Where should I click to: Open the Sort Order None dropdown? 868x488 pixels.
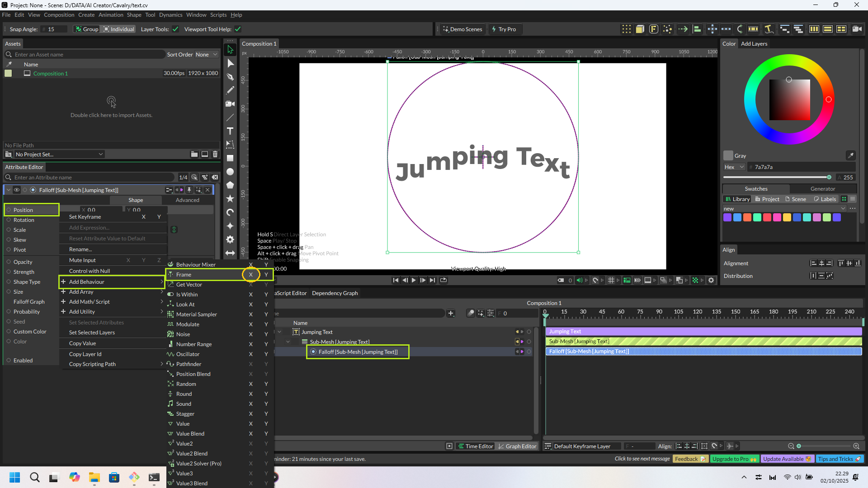pyautogui.click(x=206, y=55)
